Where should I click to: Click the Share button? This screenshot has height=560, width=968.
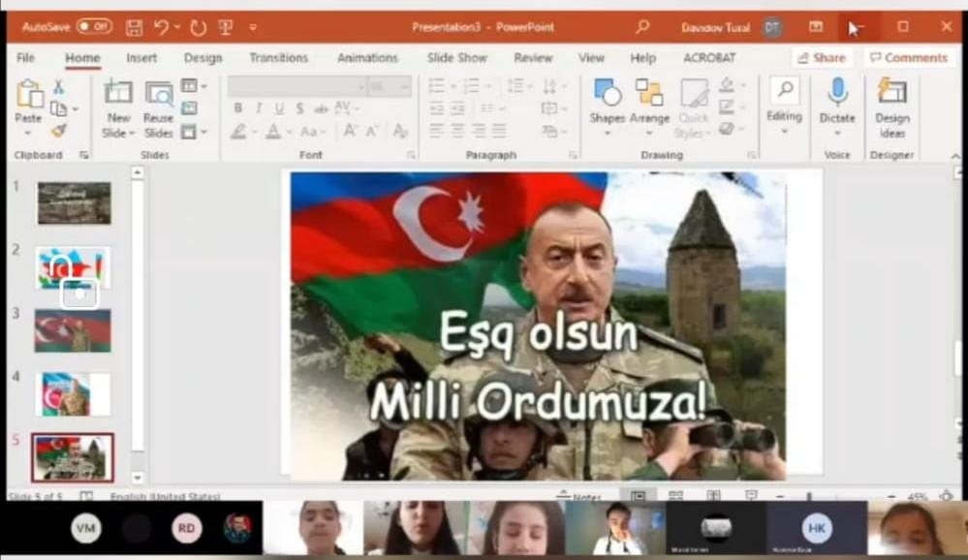coord(822,57)
